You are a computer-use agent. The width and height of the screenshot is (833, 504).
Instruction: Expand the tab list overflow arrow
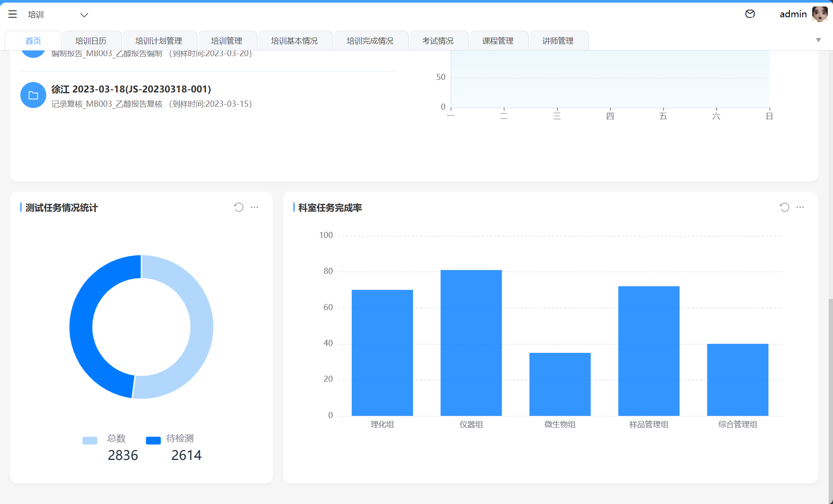point(818,40)
